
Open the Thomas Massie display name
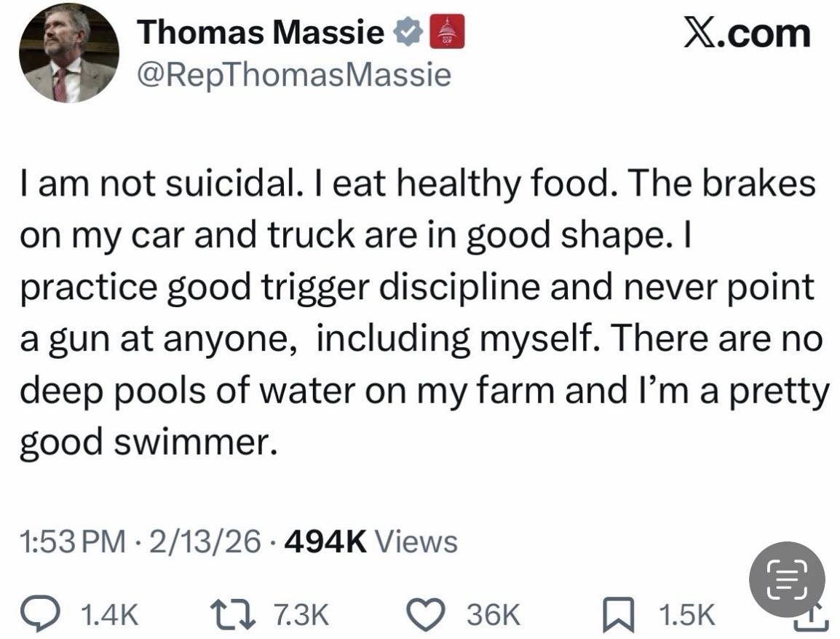[x=261, y=33]
